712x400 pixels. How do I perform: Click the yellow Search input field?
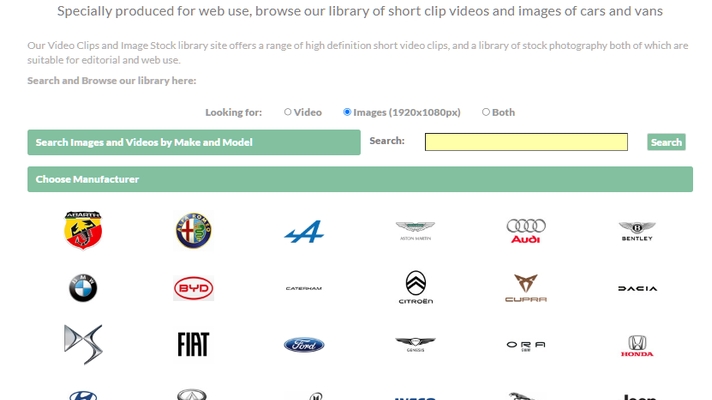tap(526, 142)
